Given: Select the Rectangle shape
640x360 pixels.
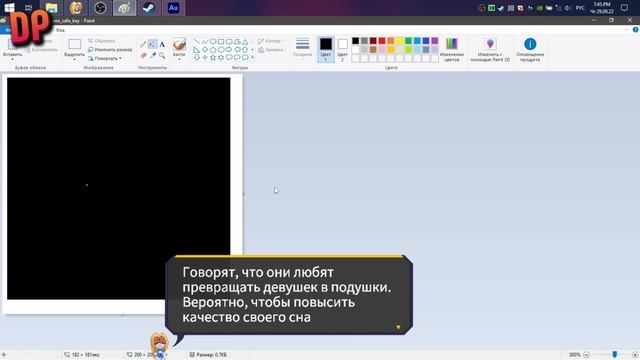Looking at the screenshot, I should [x=221, y=42].
